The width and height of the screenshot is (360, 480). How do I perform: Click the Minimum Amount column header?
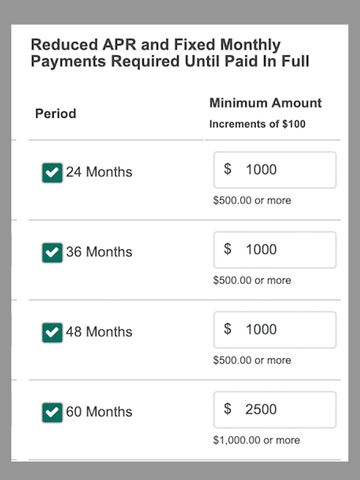point(266,103)
